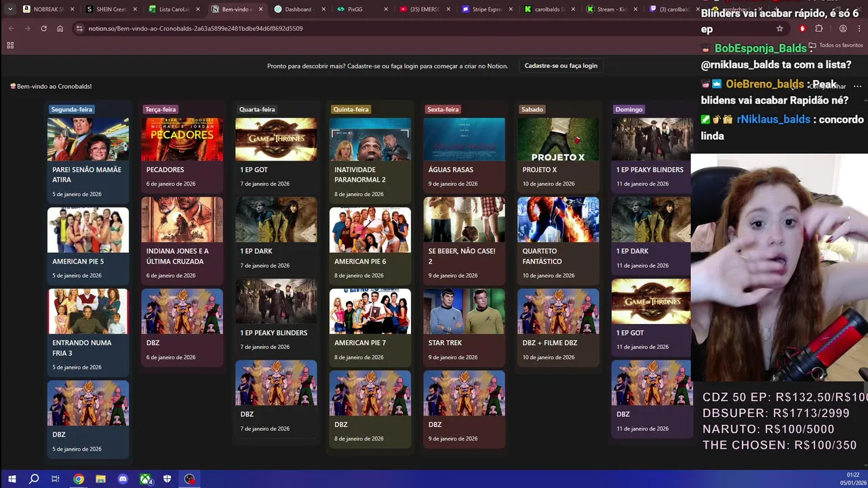Open the apps grid in bookmarks bar
Image resolution: width=868 pixels, height=488 pixels.
(x=10, y=45)
